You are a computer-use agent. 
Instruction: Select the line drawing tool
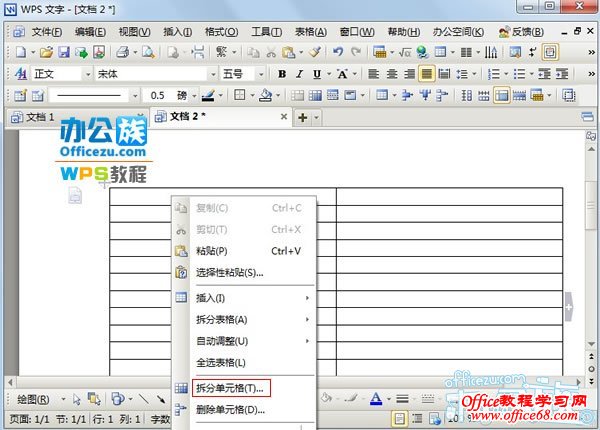pyautogui.click(x=144, y=399)
